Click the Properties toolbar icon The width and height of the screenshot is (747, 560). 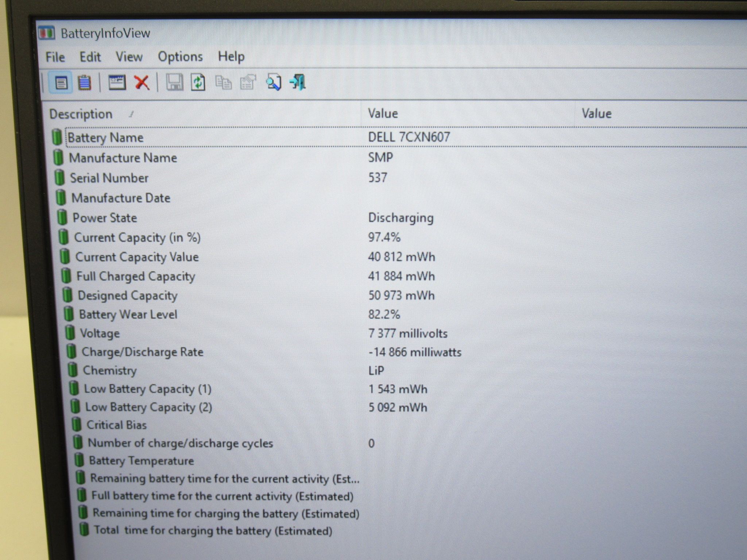(248, 82)
